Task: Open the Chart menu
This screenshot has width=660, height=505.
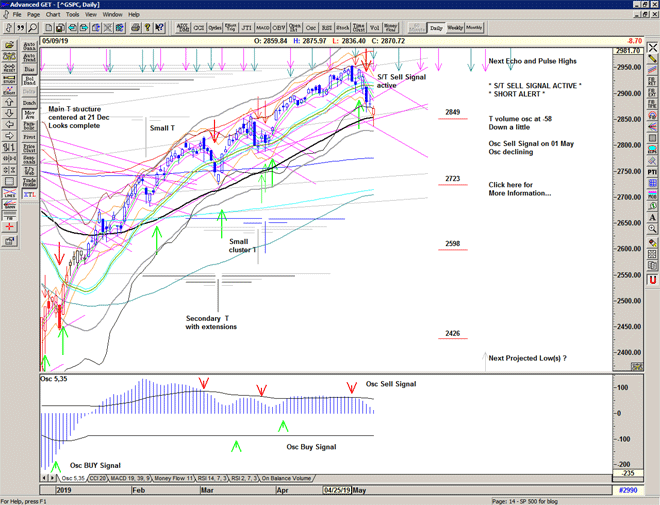Action: tap(52, 15)
